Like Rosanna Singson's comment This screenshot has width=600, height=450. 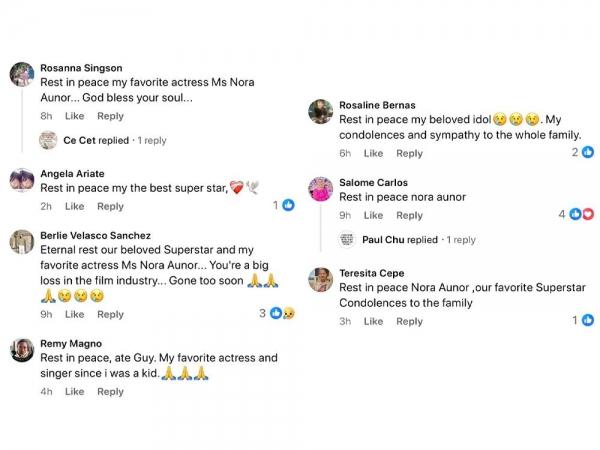tap(75, 116)
